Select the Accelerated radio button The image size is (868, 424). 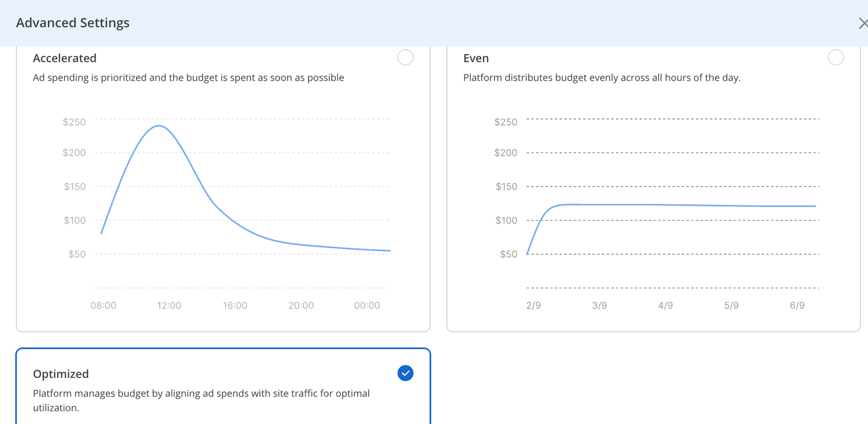pyautogui.click(x=405, y=57)
